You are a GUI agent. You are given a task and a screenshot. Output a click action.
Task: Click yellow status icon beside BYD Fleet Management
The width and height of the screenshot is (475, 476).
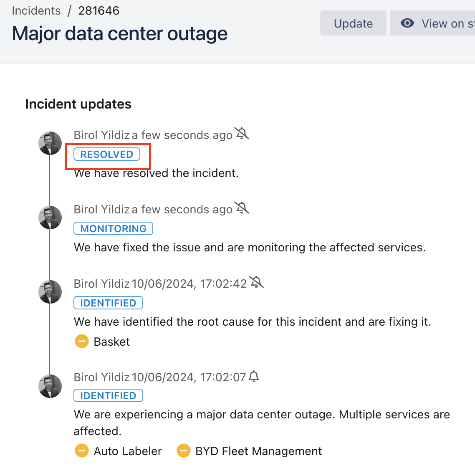[x=184, y=451]
